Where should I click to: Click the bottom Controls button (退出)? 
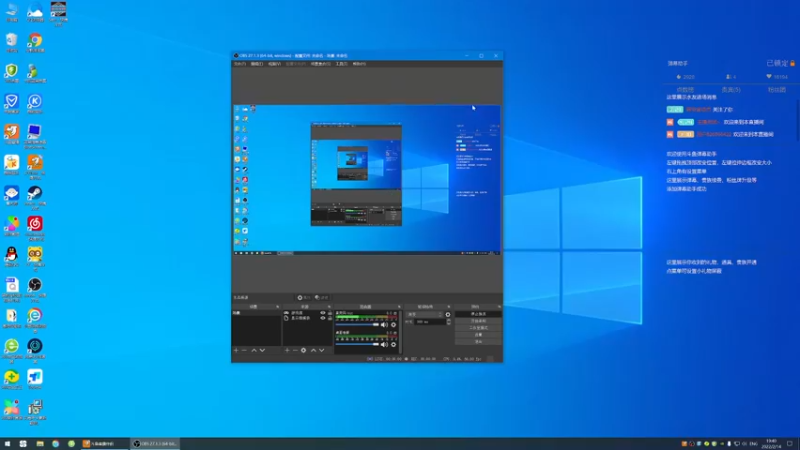pos(478,341)
